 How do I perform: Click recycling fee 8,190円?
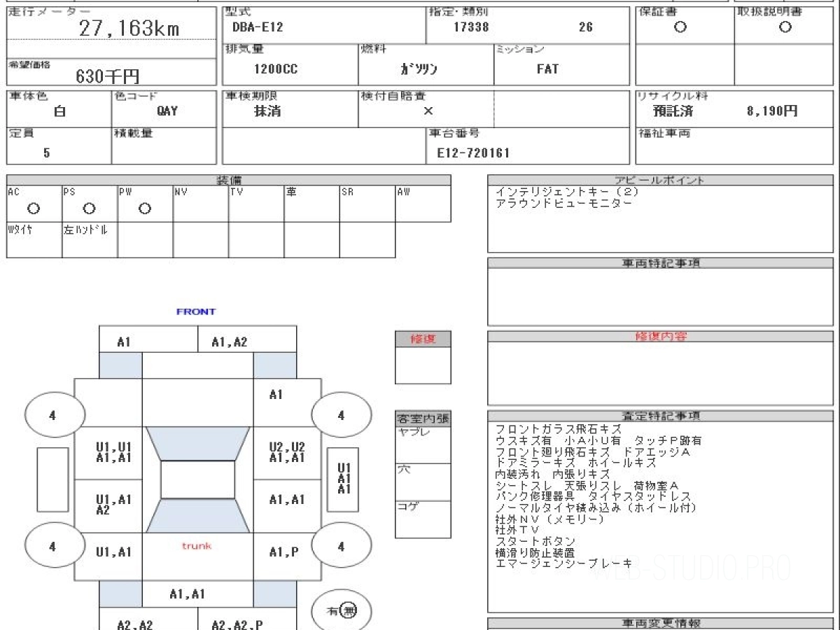772,111
